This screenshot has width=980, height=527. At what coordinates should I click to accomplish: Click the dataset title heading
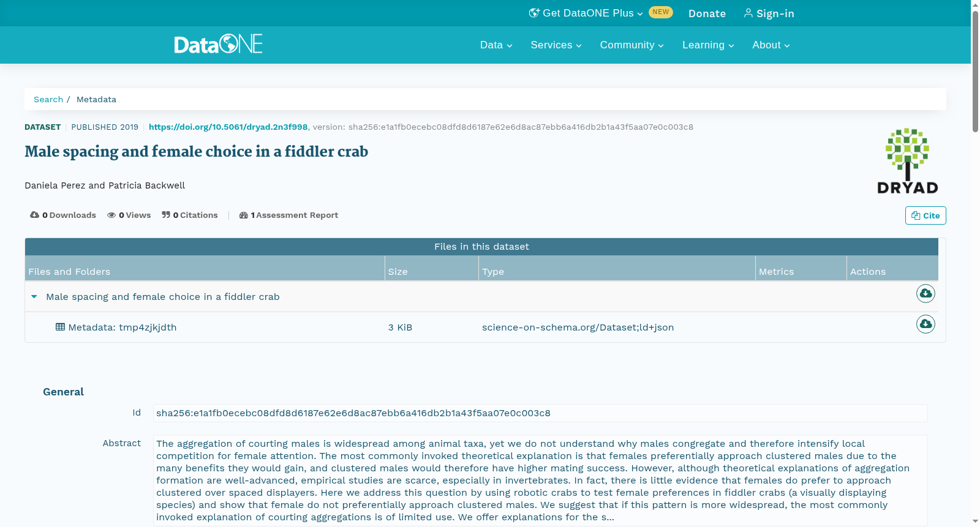(x=196, y=152)
